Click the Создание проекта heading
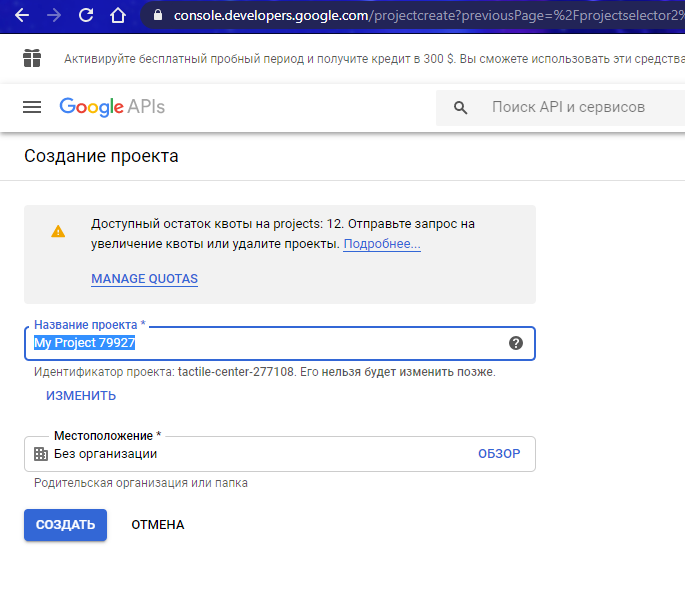 coord(101,156)
